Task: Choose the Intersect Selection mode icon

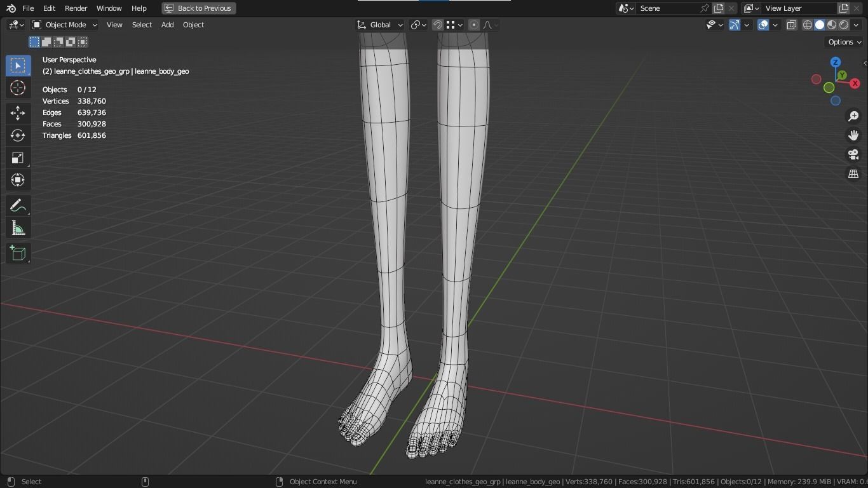Action: (x=83, y=42)
